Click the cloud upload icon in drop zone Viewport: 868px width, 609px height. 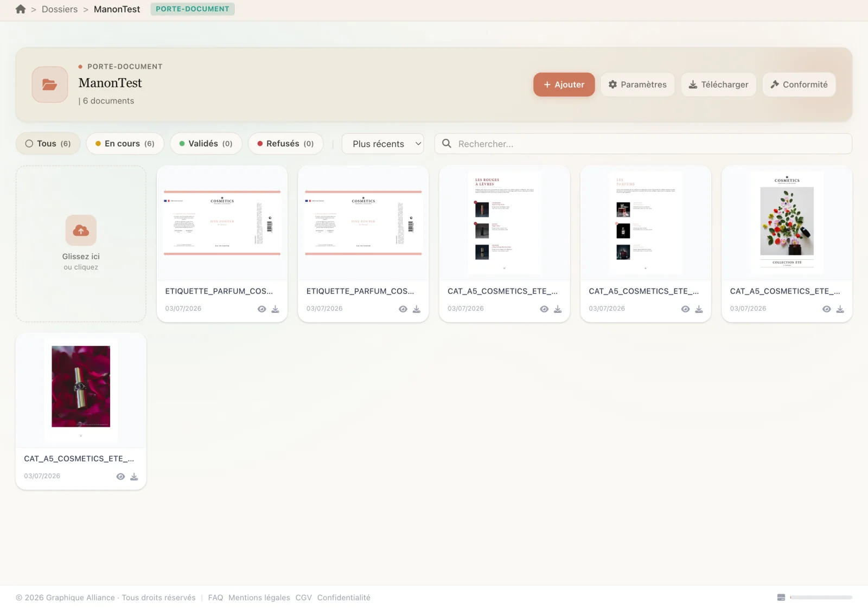(x=81, y=230)
